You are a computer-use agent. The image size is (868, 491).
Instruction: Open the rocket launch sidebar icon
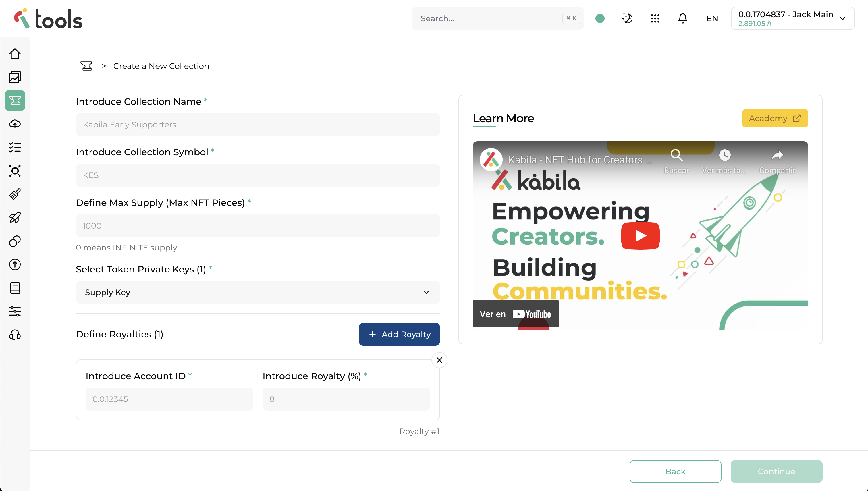click(x=15, y=218)
